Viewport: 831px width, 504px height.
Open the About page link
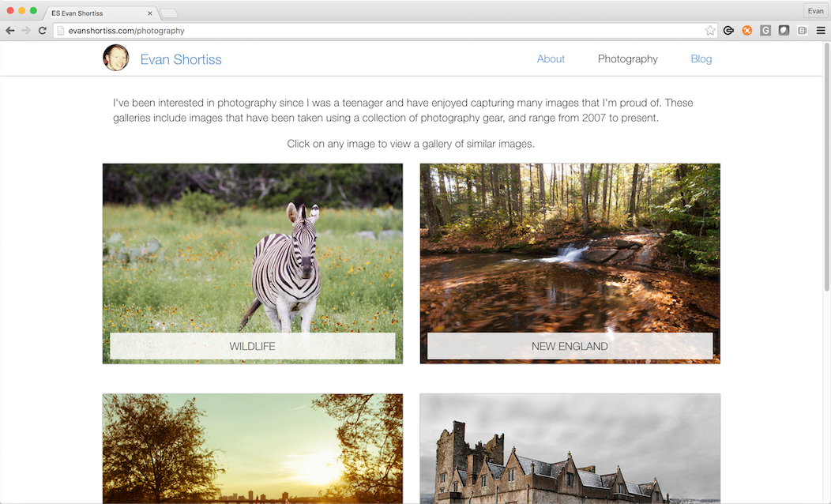click(x=551, y=58)
